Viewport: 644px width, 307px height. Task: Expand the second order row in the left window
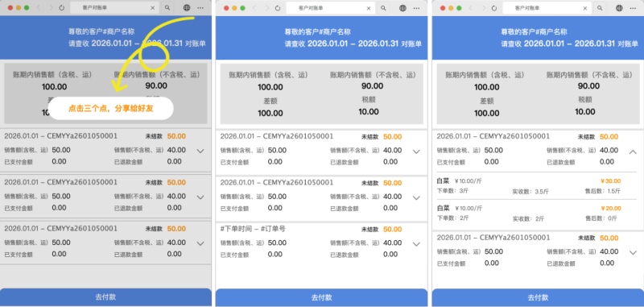click(200, 197)
